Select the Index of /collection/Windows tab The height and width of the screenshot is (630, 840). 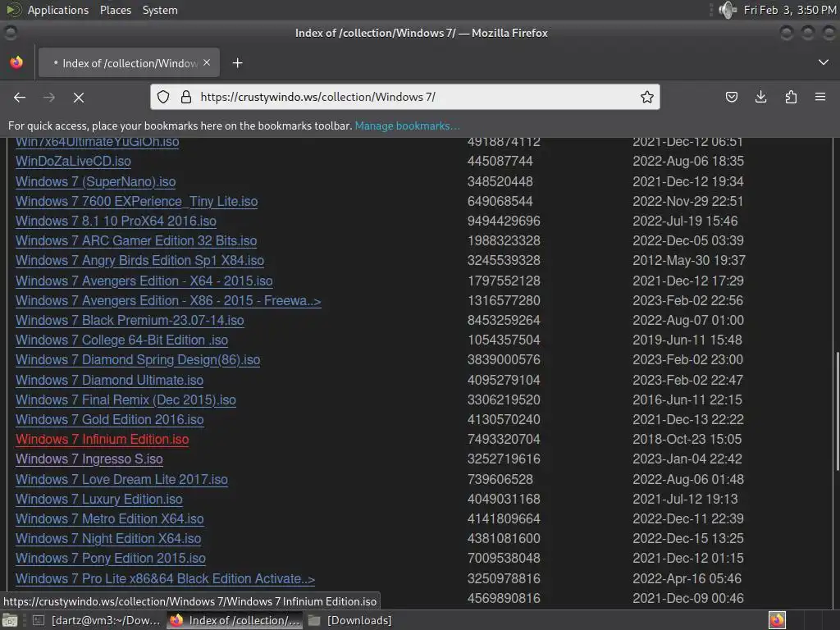(129, 62)
